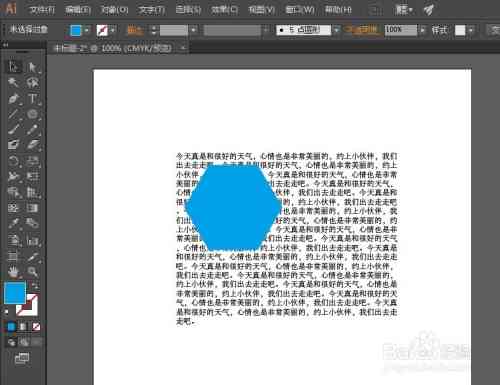Viewport: 500px width, 385px height.
Task: Select the Free Transform tool
Action: 32,176
